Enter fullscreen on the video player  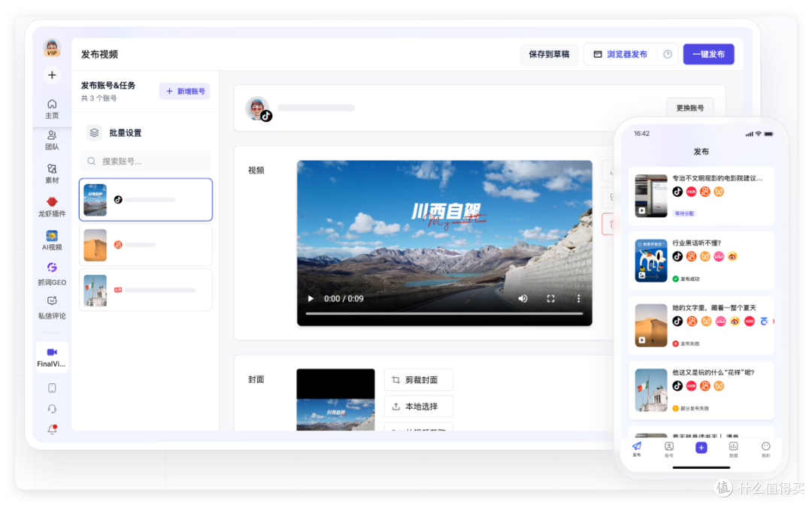(551, 298)
